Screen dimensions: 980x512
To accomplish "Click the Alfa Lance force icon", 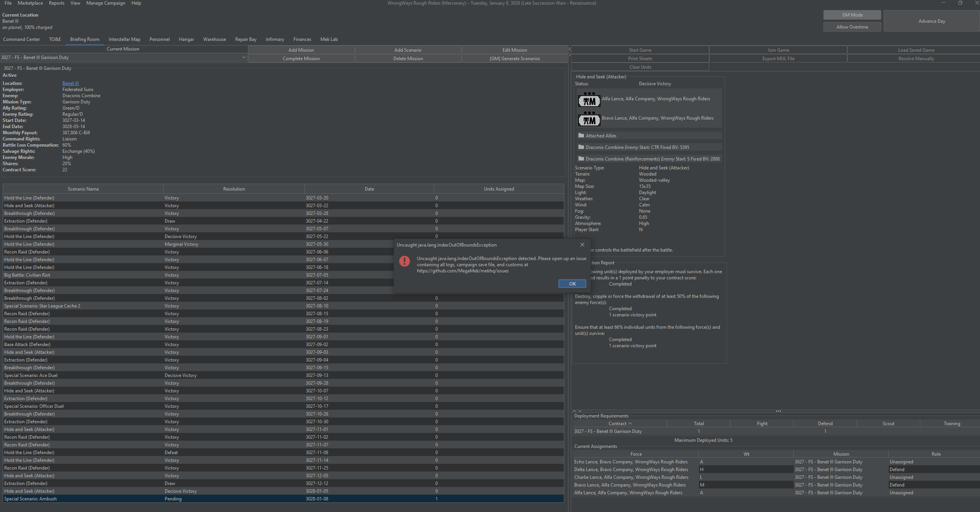I will 589,100.
